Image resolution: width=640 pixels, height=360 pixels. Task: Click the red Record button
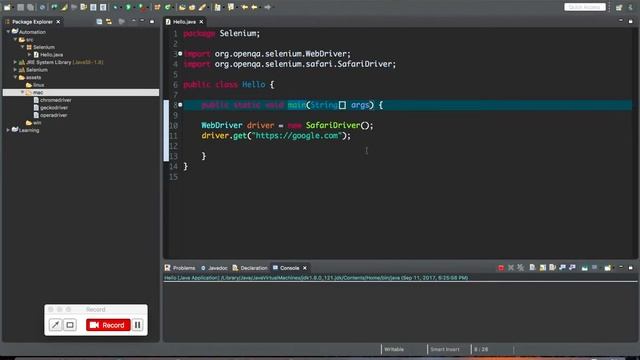click(x=108, y=325)
